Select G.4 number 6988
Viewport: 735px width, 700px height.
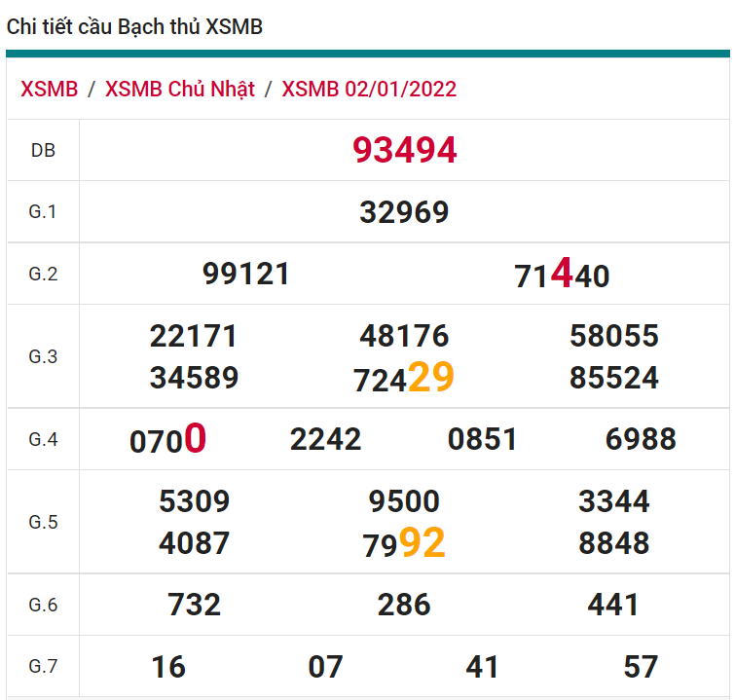(x=641, y=439)
